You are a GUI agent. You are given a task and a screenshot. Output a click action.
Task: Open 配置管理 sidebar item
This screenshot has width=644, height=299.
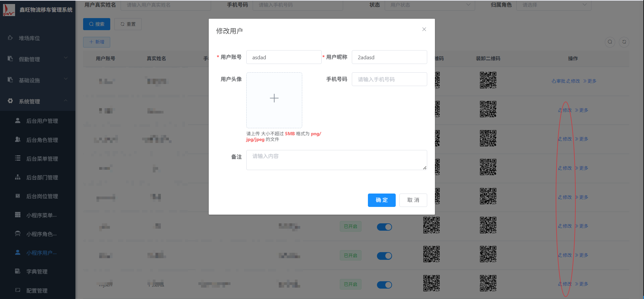pos(38,291)
